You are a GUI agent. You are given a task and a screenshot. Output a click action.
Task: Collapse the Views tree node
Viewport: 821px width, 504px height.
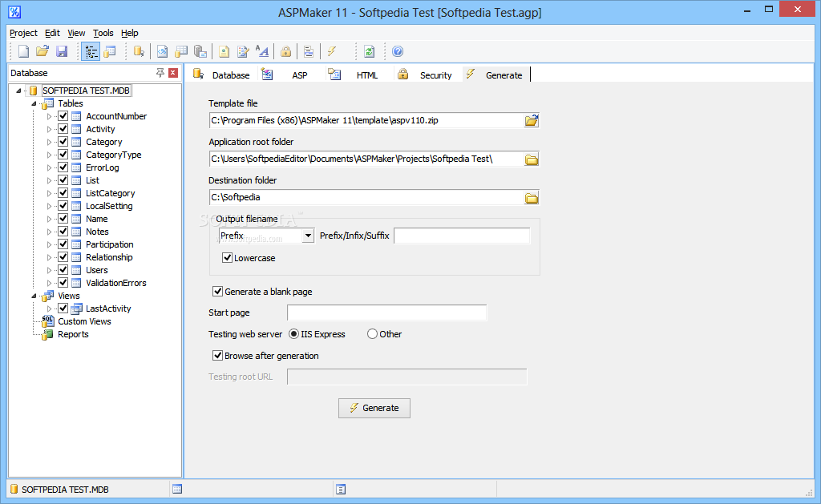pyautogui.click(x=34, y=296)
